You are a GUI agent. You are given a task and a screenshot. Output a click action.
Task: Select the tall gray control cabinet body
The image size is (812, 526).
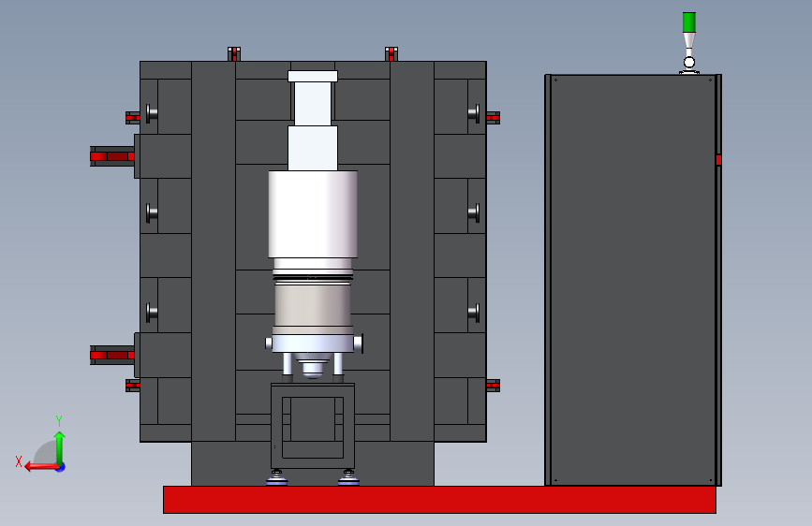(633, 280)
